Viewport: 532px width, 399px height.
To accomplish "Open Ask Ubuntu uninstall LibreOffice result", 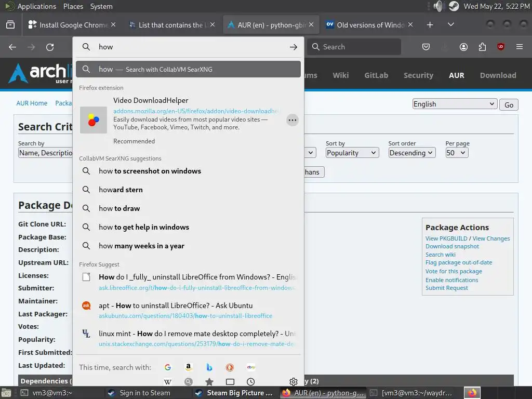I will tap(188, 310).
